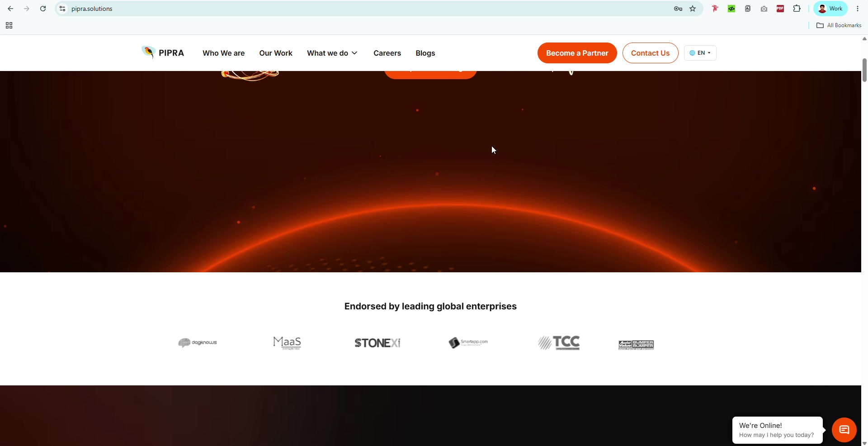The height and width of the screenshot is (446, 868).
Task: Click the scrollbar down arrow
Action: (x=864, y=443)
